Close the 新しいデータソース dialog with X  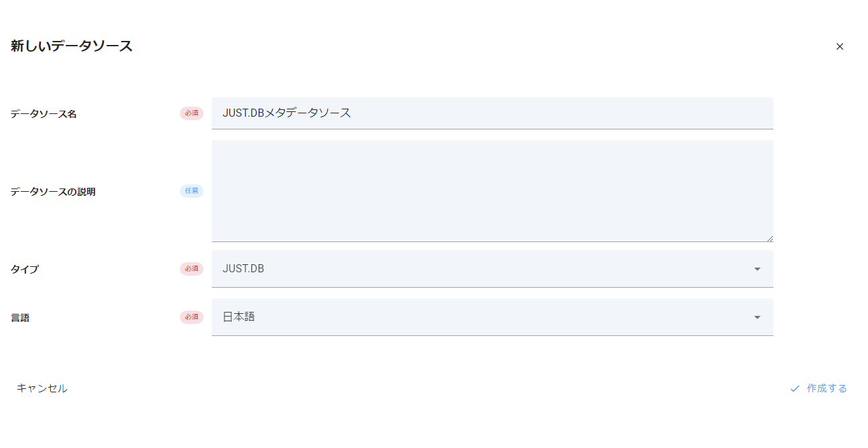[839, 46]
